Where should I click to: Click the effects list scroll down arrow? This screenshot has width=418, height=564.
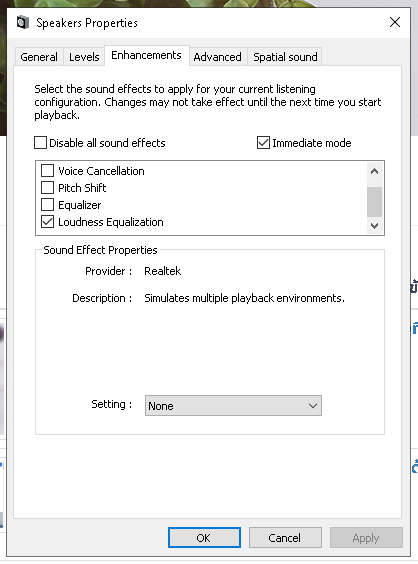pos(374,226)
